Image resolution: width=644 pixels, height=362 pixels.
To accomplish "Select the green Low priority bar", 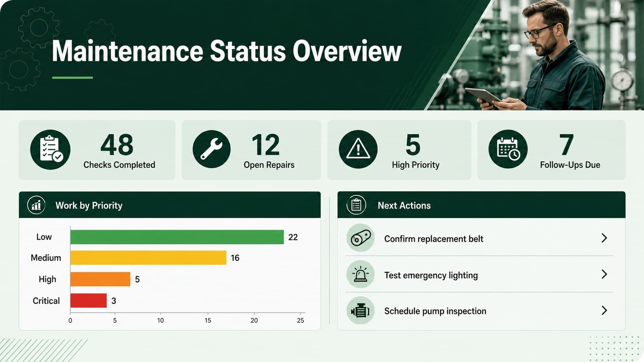I will [177, 237].
